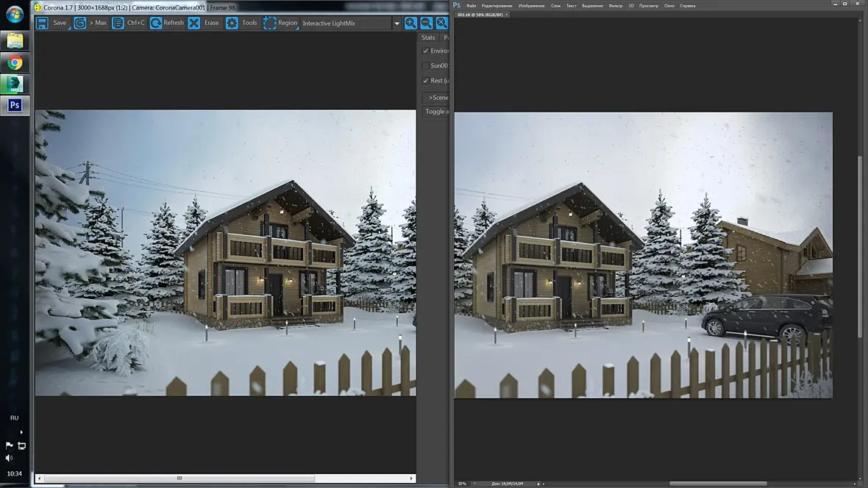The image size is (868, 488).
Task: Click the Refresh icon in Corona toolbar
Action: (x=155, y=23)
